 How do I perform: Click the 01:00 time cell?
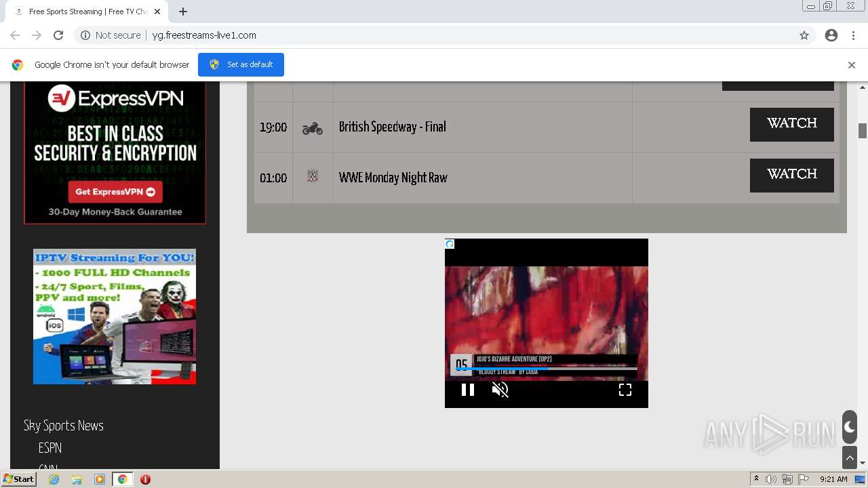[273, 178]
